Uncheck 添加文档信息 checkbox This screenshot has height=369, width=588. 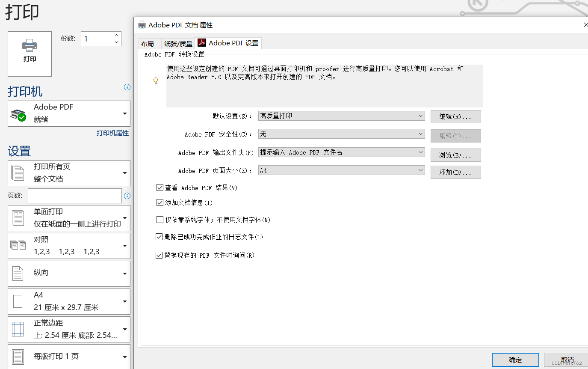pos(160,202)
